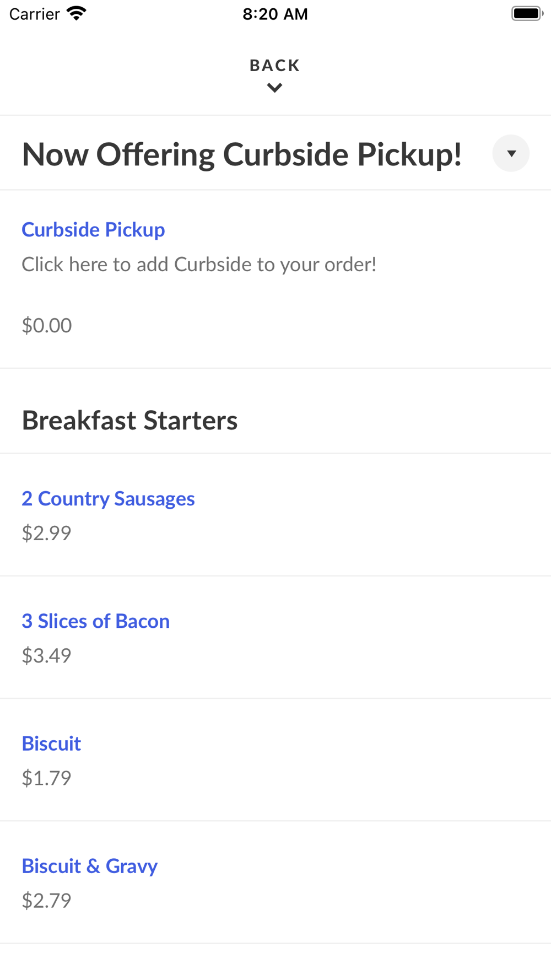Tap the $2.79 biscuit and gravy price
Viewport: 551px width, 980px height.
coord(47,900)
